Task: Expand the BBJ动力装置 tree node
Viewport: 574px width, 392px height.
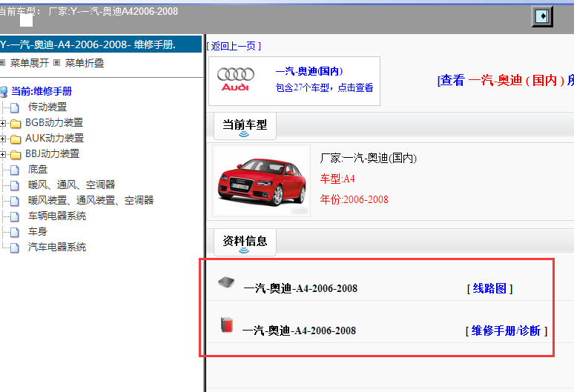Action: tap(2, 155)
